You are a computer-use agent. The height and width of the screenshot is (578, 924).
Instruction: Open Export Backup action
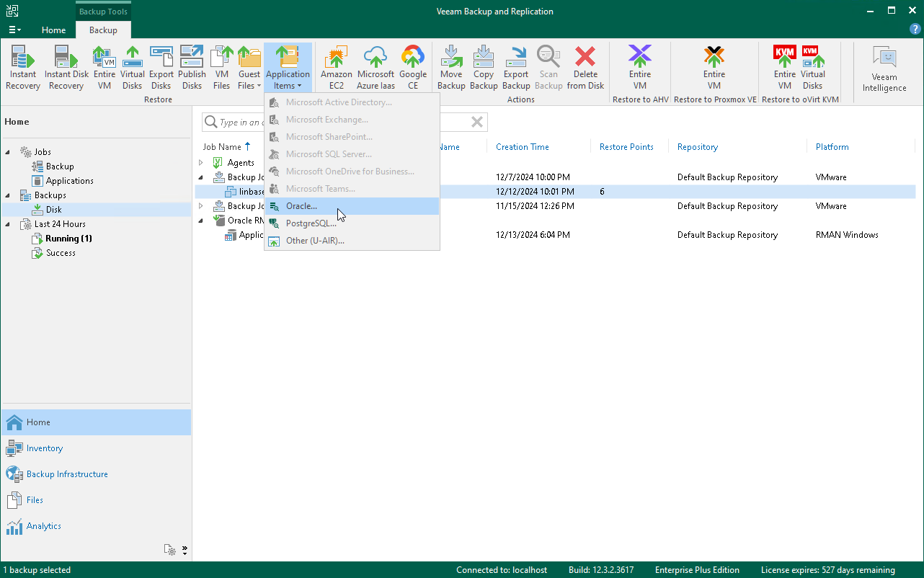pos(516,68)
